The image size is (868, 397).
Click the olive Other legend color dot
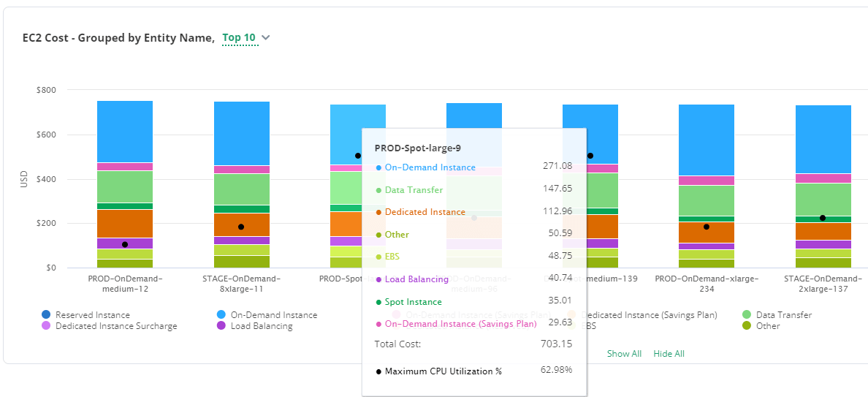click(746, 325)
